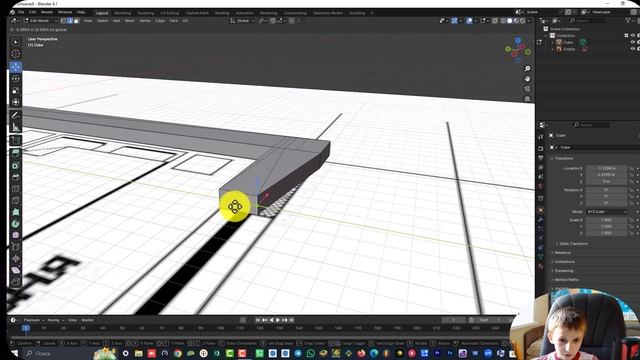Select the Smooth tool

pos(16,235)
